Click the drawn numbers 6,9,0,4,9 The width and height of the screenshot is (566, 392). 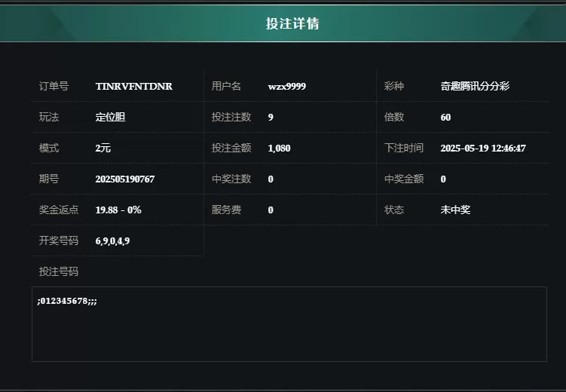pyautogui.click(x=112, y=240)
